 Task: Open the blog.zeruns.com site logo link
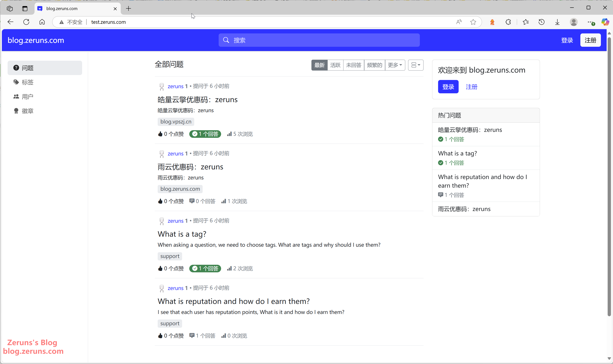coord(36,40)
